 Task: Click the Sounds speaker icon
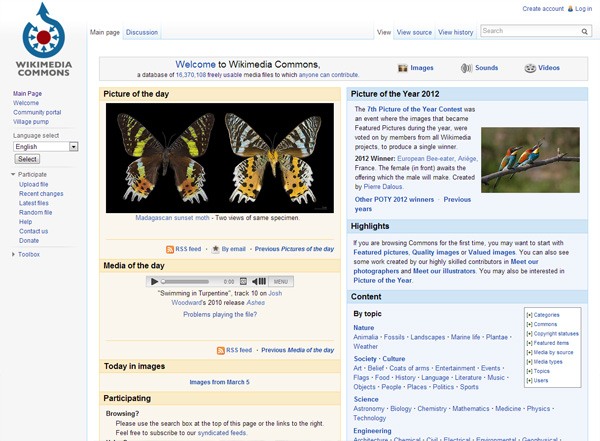tap(466, 68)
